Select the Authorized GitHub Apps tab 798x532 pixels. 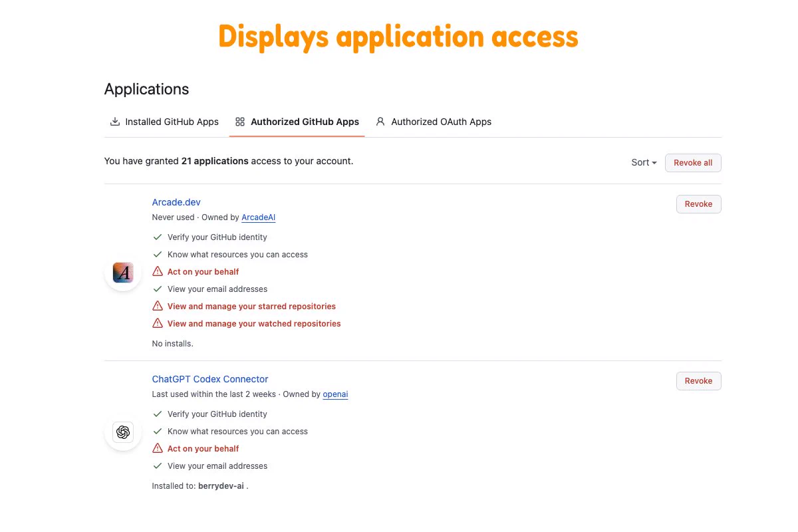297,122
